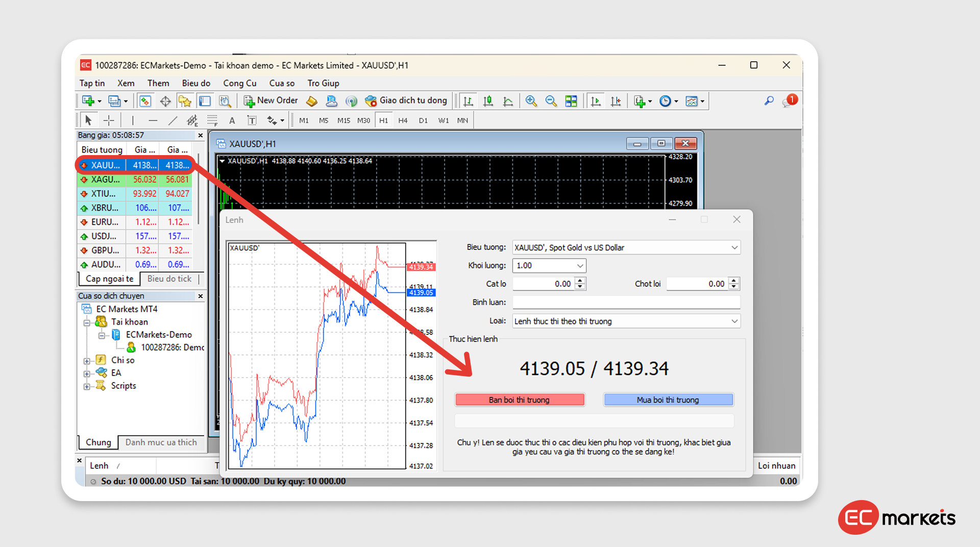This screenshot has width=980, height=547.
Task: Select the vertical line drawing tool
Action: (x=133, y=120)
